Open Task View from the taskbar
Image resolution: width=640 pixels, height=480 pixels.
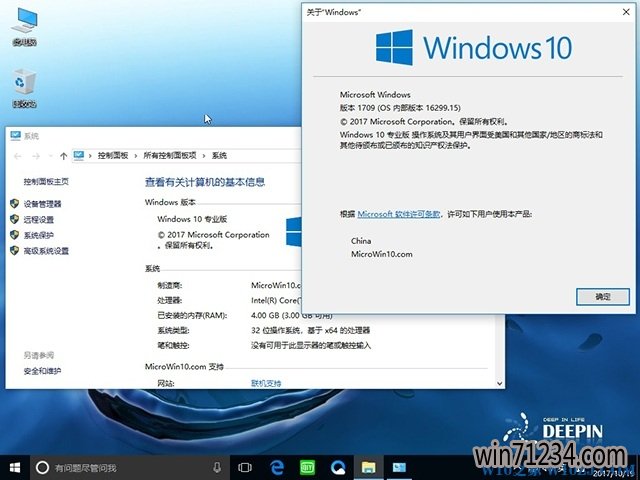[x=245, y=467]
